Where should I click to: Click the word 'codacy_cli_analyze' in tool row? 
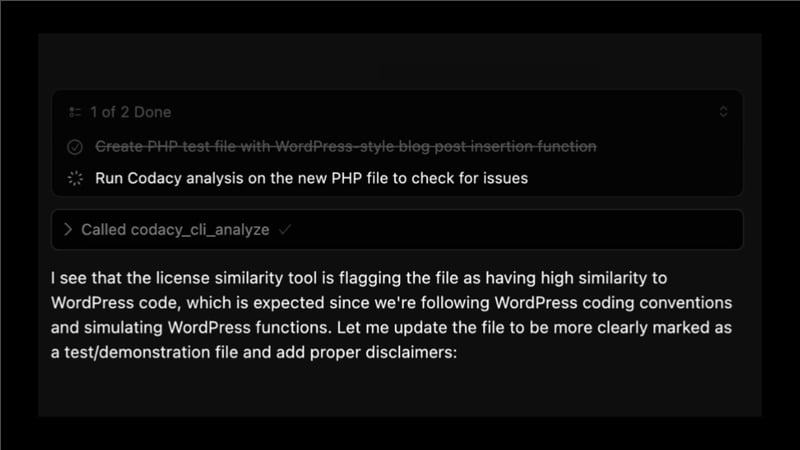click(200, 229)
